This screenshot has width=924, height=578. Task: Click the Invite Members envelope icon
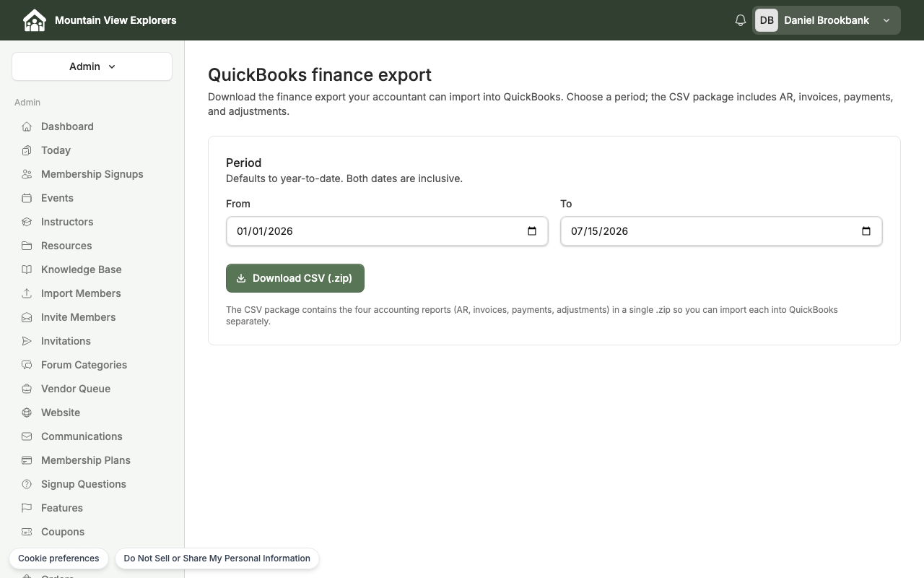pos(27,317)
